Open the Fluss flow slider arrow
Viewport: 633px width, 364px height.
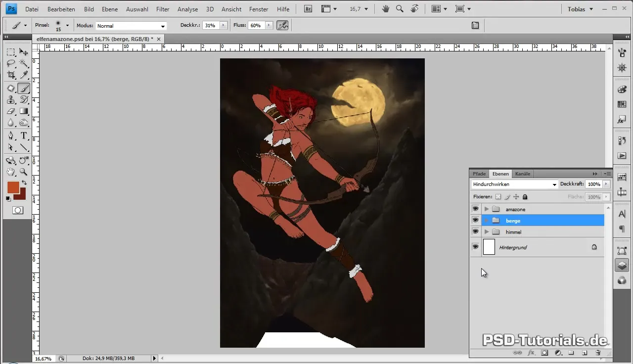[x=269, y=25]
